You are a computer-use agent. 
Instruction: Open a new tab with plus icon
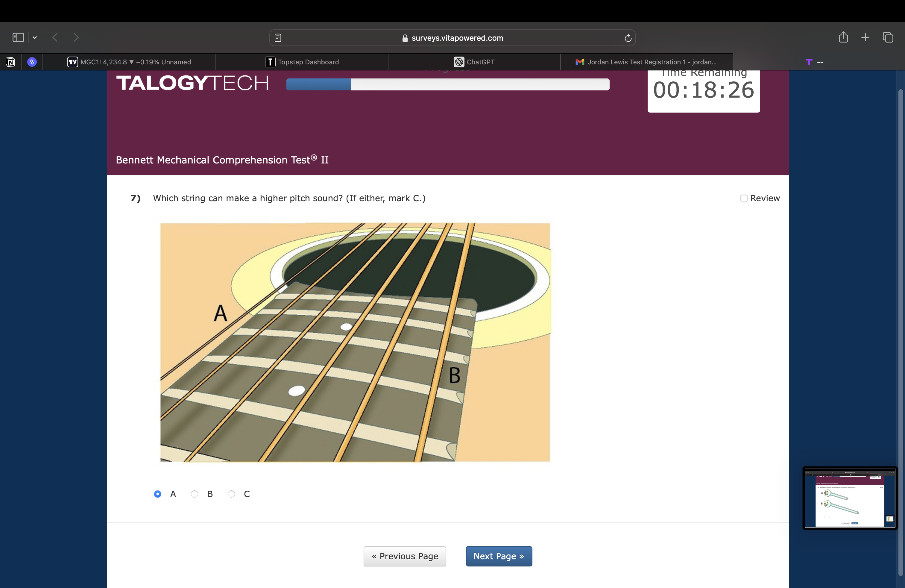(x=865, y=37)
